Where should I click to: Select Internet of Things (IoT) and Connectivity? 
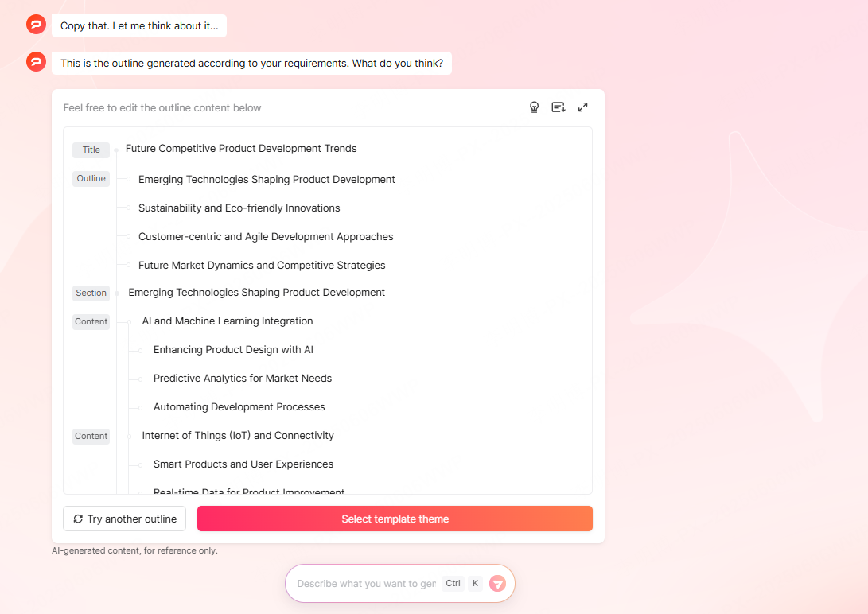(x=238, y=435)
